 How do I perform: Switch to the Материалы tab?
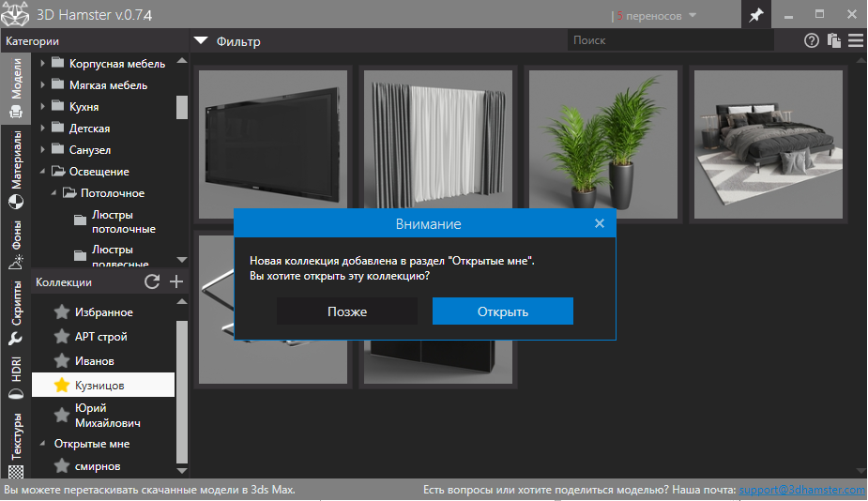(x=16, y=170)
